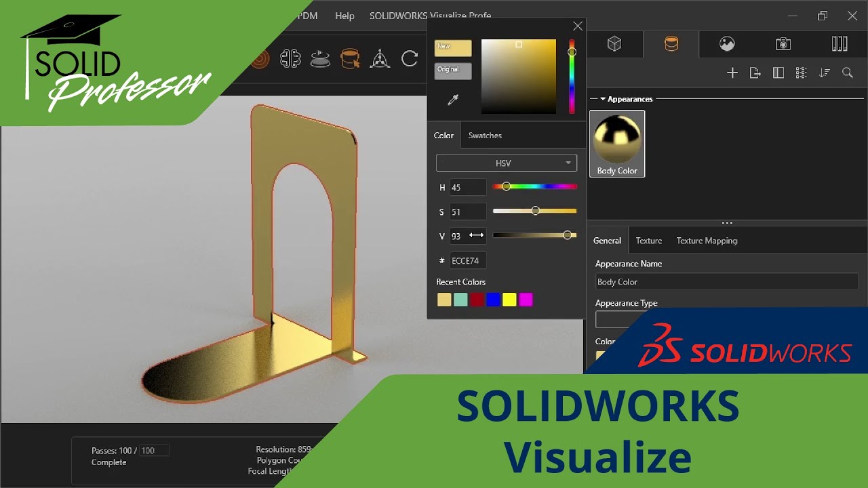Click the S value field

468,212
